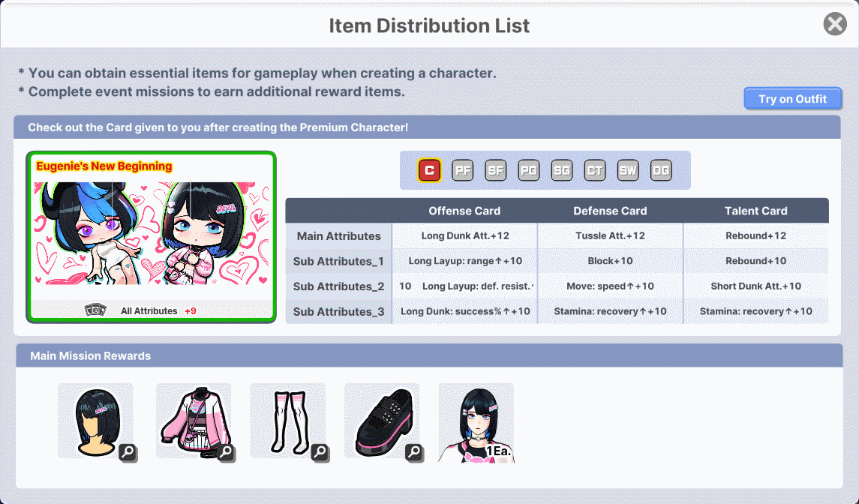Choose the DG position icon
This screenshot has height=504, width=859.
[x=661, y=170]
